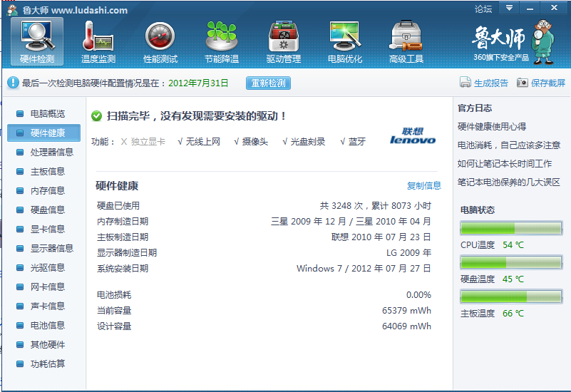This screenshot has width=571, height=392.
Task: Click 复制信息 copy info link
Action: pos(424,185)
